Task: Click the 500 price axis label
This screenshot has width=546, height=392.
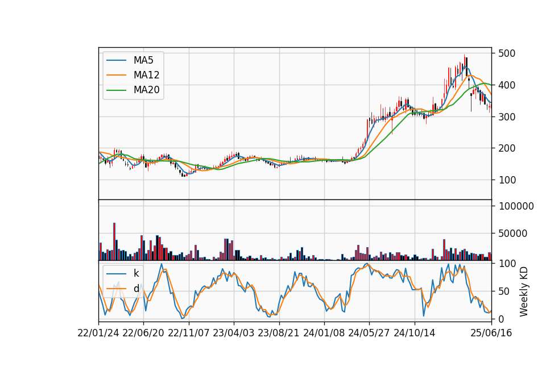Action: [x=507, y=53]
